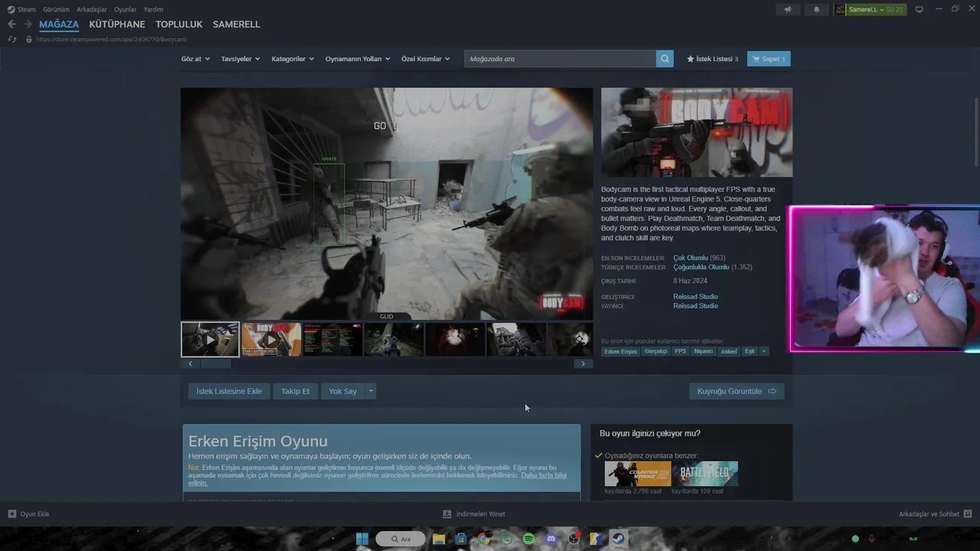980x551 pixels.
Task: Expand the Kategoriler dropdown
Action: [292, 59]
